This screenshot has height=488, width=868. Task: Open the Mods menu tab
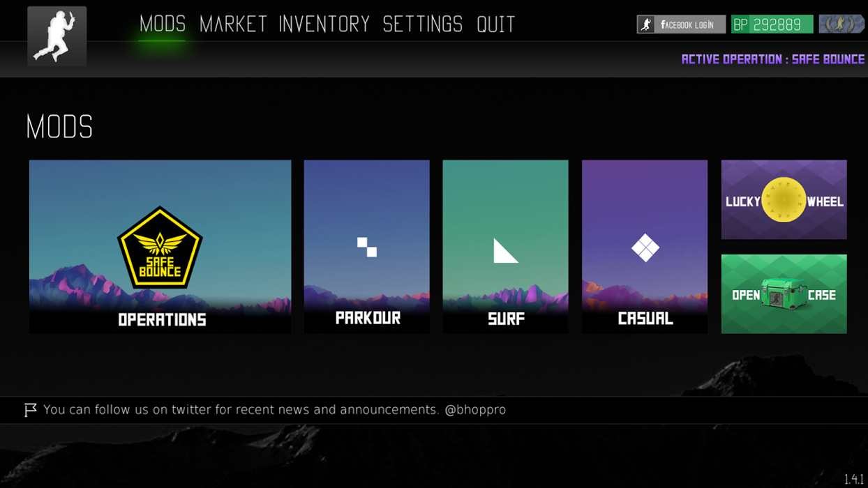pos(163,24)
